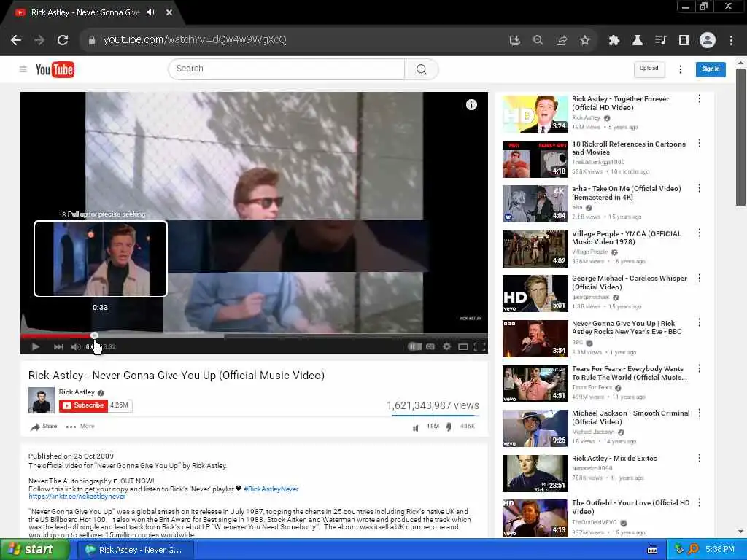The height and width of the screenshot is (560, 747).
Task: Share this page using the share icon
Action: (x=561, y=41)
